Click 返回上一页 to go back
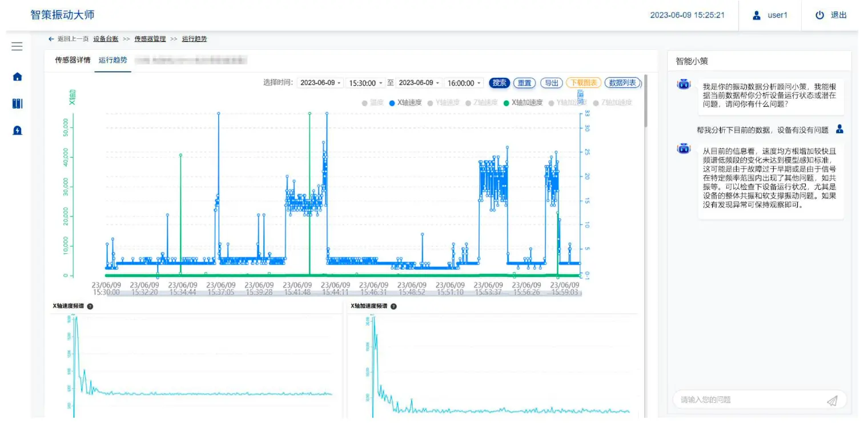 (73, 39)
